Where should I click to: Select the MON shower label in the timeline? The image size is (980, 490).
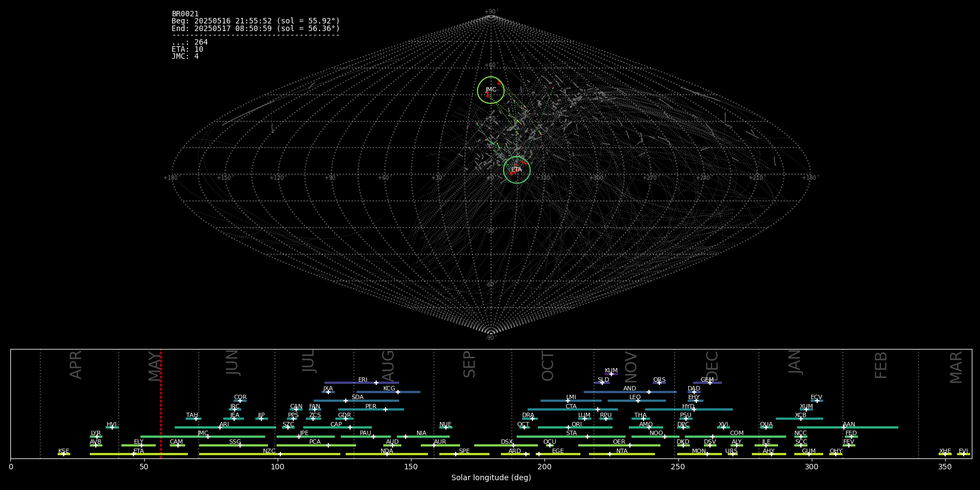(699, 451)
